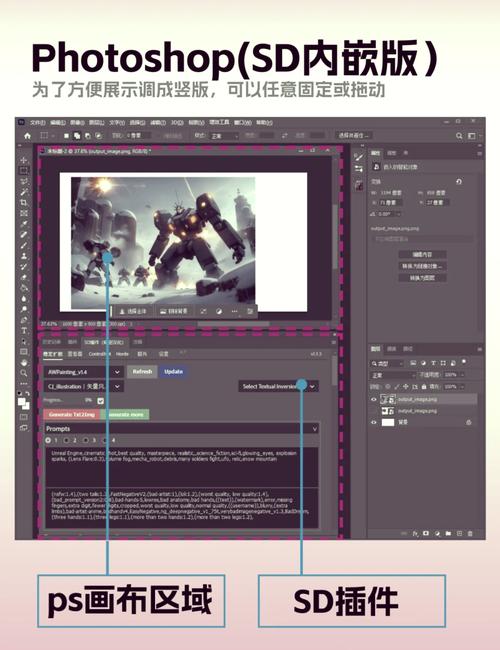Select prompt radio button 2
Screen dimensions: 500x650
tap(67, 440)
